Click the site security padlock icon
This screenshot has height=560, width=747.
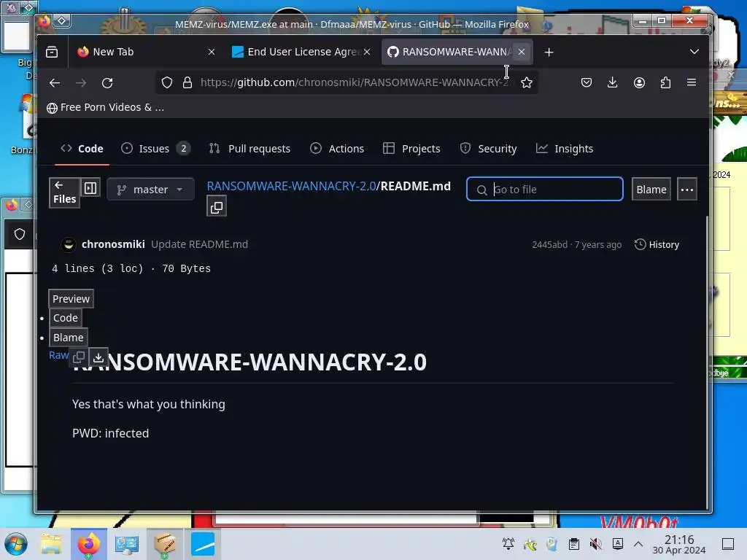(x=187, y=82)
